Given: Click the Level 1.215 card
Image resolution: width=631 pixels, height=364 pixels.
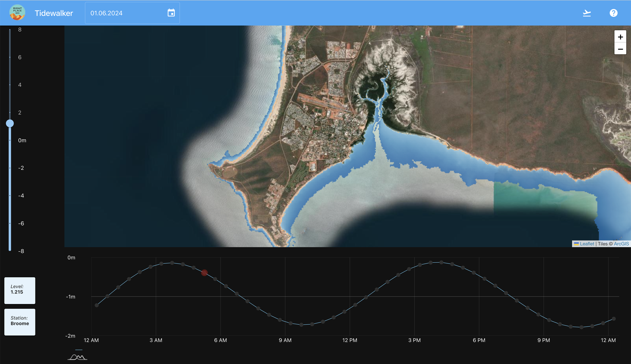Looking at the screenshot, I should pyautogui.click(x=20, y=290).
